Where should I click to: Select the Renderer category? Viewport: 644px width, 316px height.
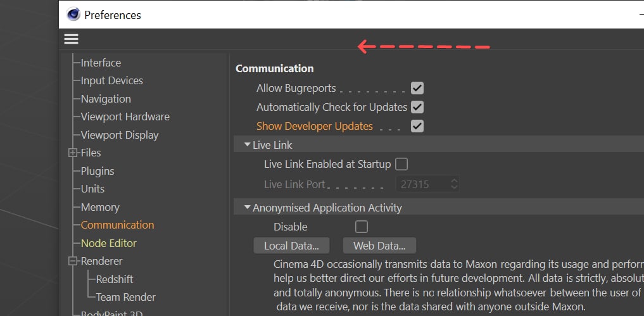pyautogui.click(x=101, y=261)
